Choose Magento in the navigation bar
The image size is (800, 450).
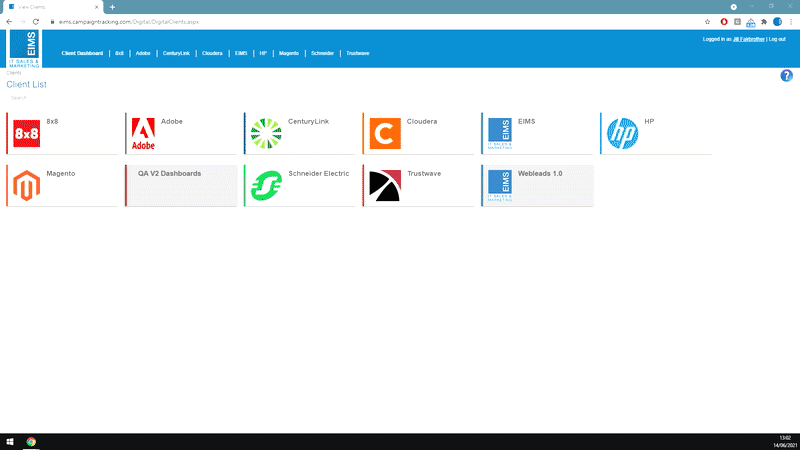[x=289, y=53]
